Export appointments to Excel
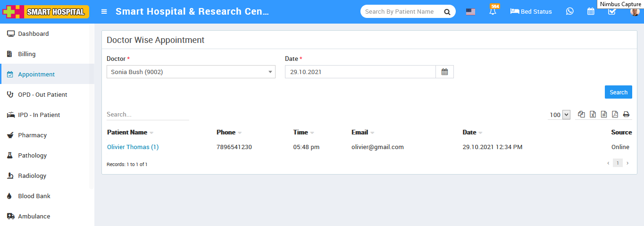The width and height of the screenshot is (644, 226). tap(593, 114)
